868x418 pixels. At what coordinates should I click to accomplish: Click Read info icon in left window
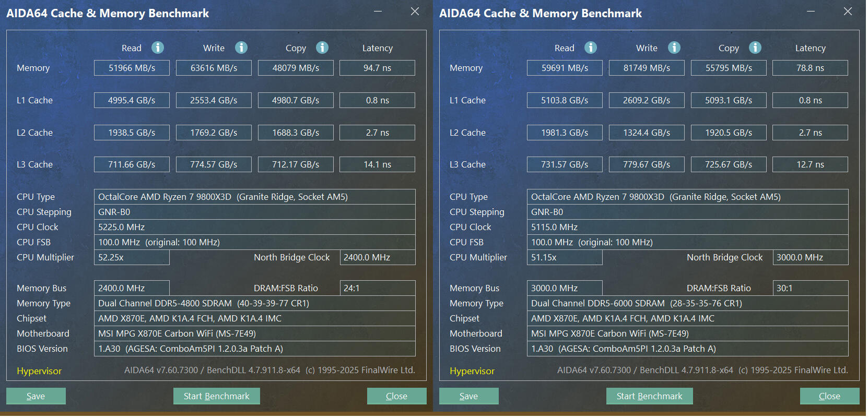click(x=158, y=47)
